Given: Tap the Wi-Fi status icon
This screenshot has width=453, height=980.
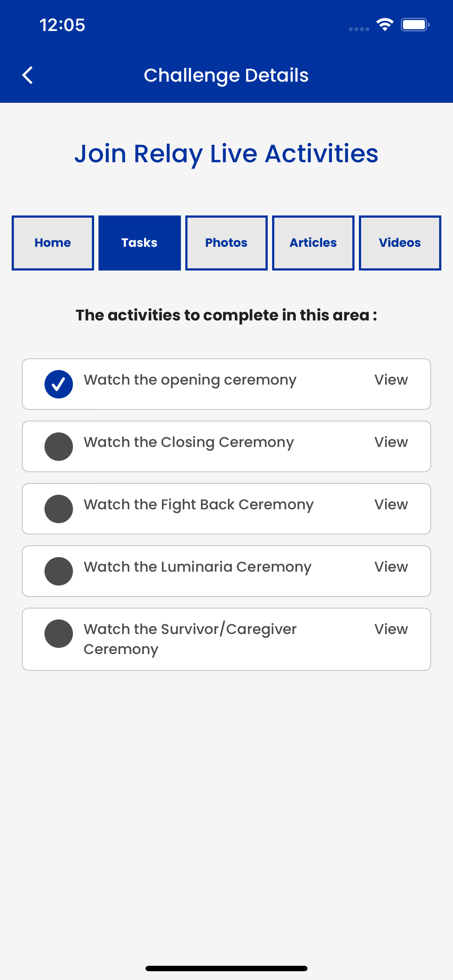Looking at the screenshot, I should pos(385,25).
